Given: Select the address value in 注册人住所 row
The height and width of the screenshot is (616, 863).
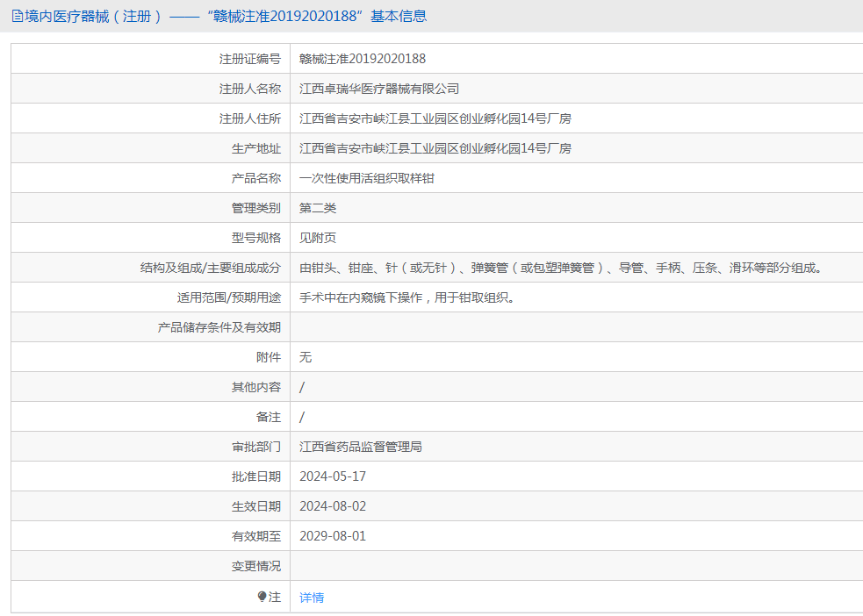Looking at the screenshot, I should click(435, 118).
